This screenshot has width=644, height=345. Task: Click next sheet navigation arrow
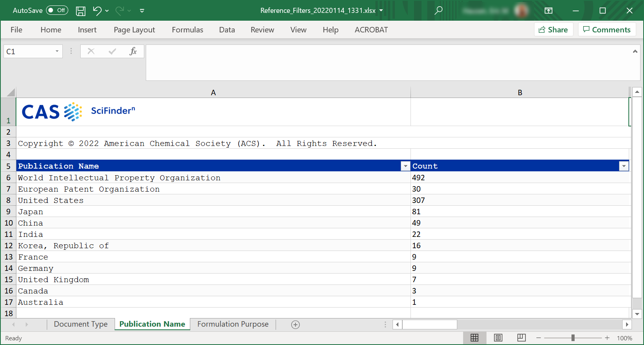point(27,325)
